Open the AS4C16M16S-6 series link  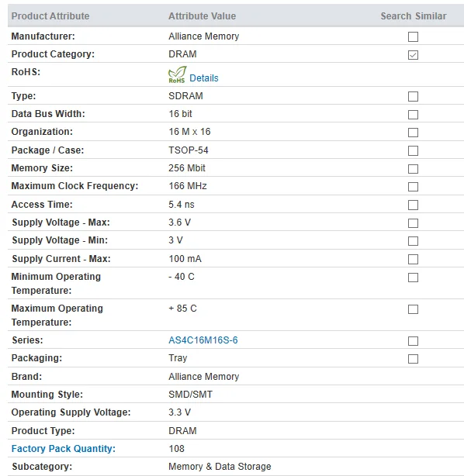click(203, 340)
